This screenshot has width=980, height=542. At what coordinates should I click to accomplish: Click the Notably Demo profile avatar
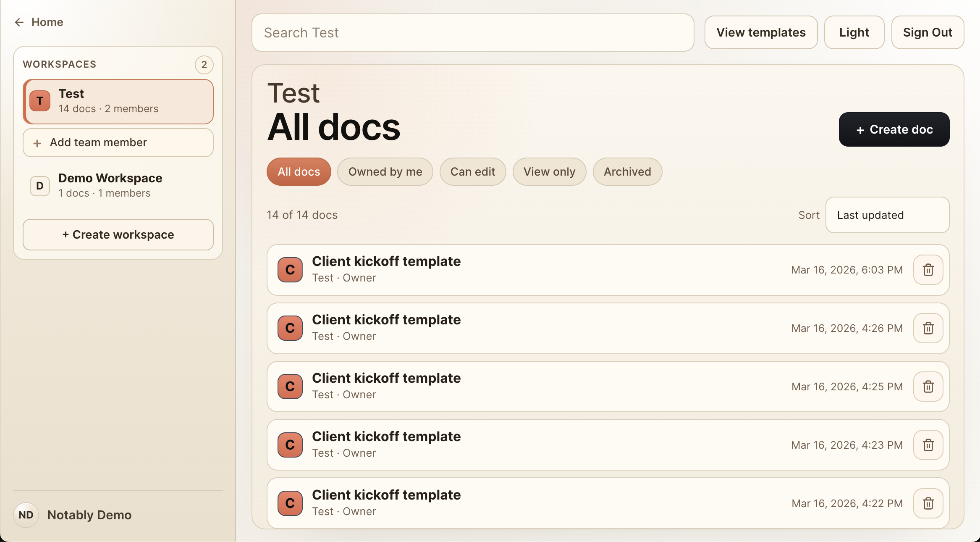point(26,515)
